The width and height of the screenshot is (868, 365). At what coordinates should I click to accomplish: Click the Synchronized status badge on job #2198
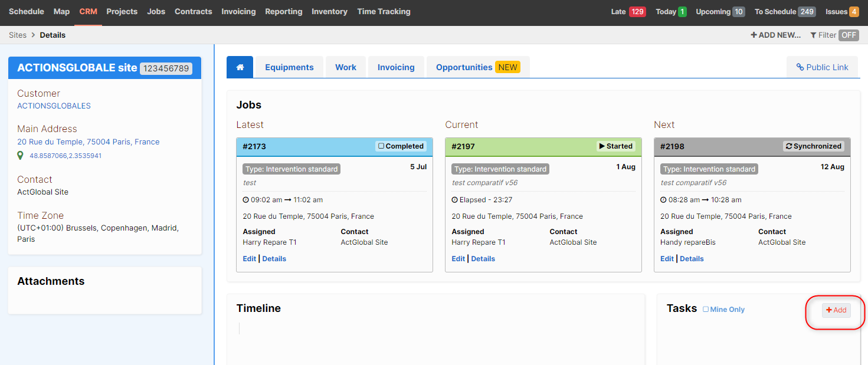[814, 146]
